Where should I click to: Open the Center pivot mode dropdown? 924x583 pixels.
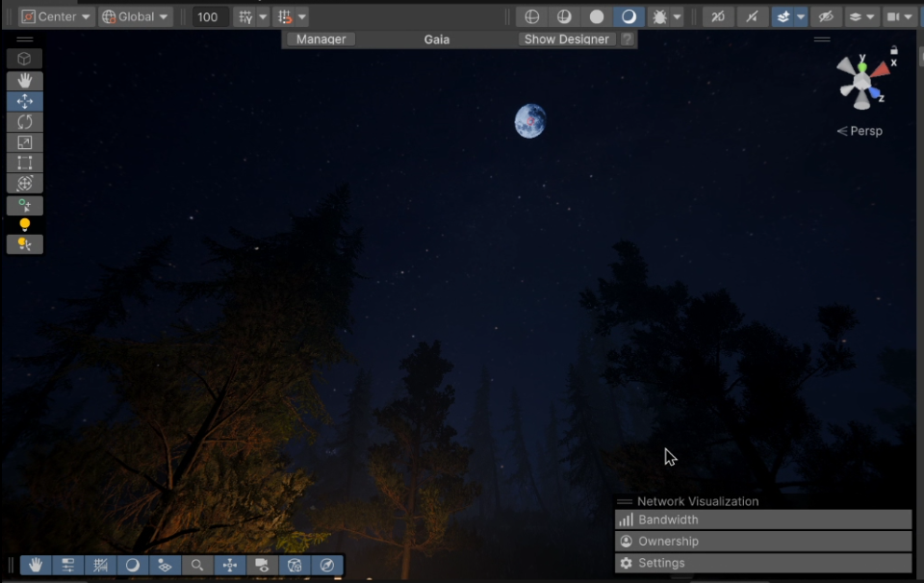(57, 16)
